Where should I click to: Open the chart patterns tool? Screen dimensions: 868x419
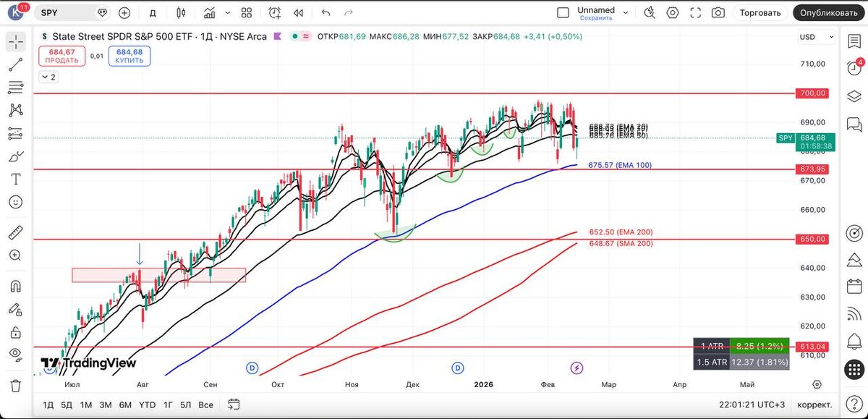pos(15,111)
